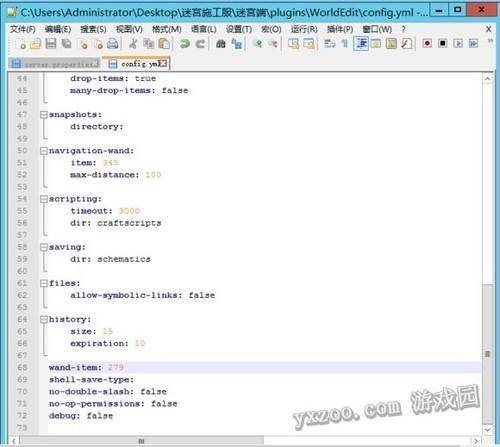Screen dimensions: 500x447
Task: Click the Save file floppy icon
Action: coord(51,44)
